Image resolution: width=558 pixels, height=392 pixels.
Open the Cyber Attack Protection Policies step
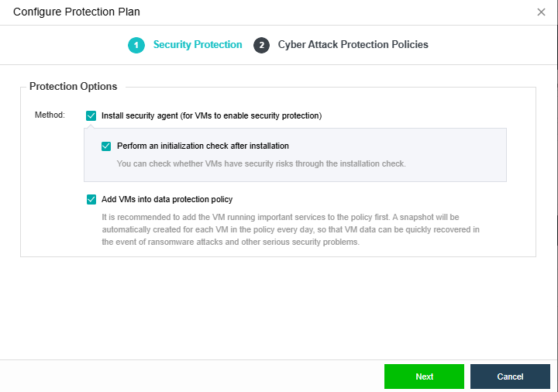(x=353, y=45)
